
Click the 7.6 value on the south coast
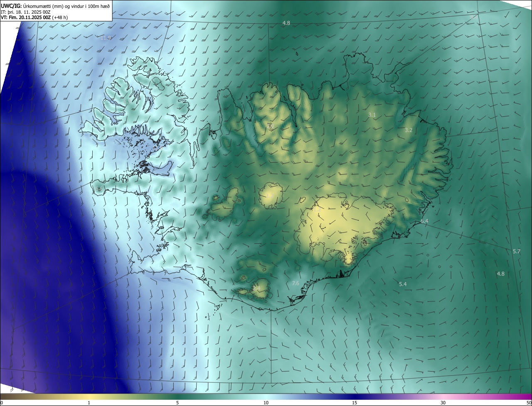[x=296, y=283]
